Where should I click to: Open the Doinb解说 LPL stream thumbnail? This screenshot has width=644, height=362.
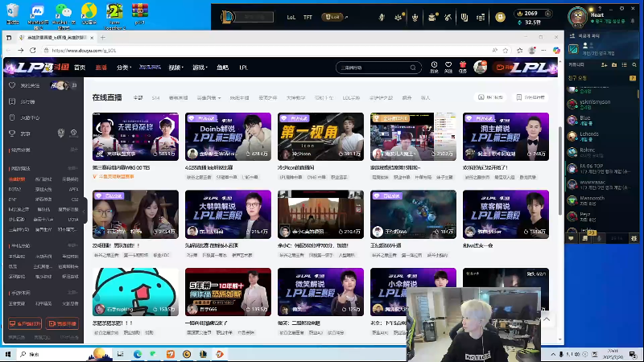(228, 137)
